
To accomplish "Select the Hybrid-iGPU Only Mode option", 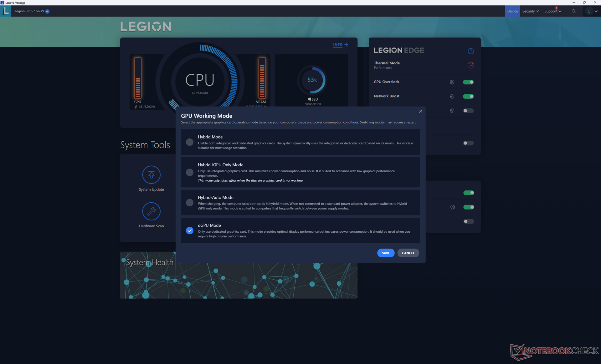I will point(189,172).
